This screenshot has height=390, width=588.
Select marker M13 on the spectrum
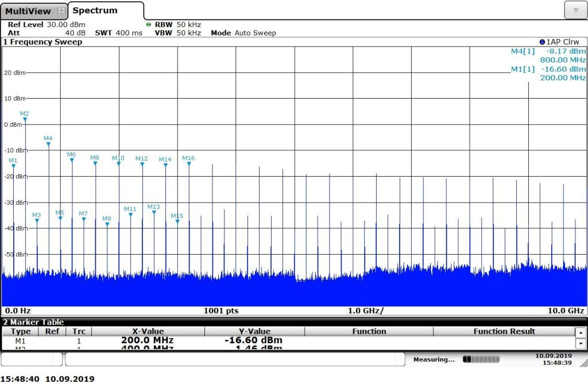click(x=154, y=212)
